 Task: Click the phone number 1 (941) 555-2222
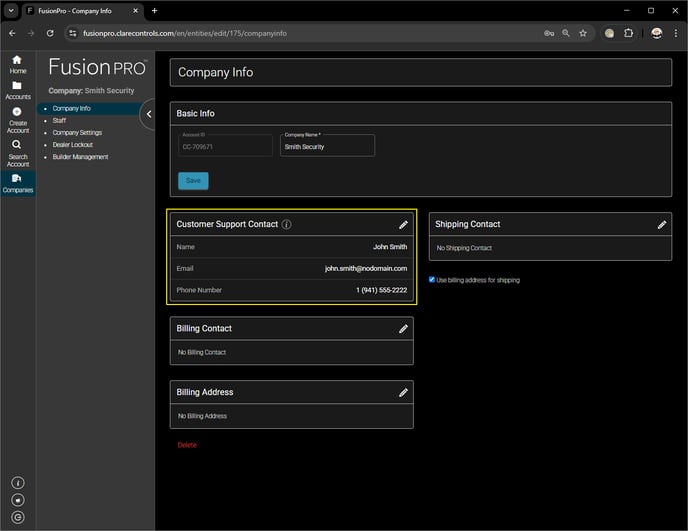(382, 291)
